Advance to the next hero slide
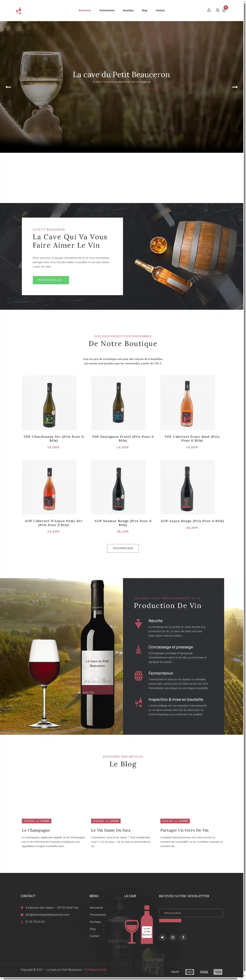Viewport: 246px width, 980px height. (x=235, y=87)
